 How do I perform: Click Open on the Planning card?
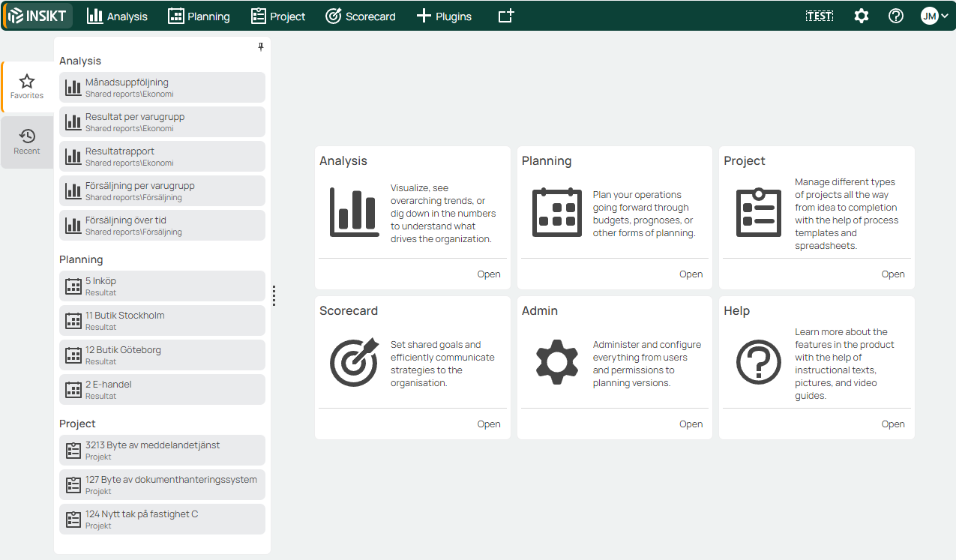691,274
